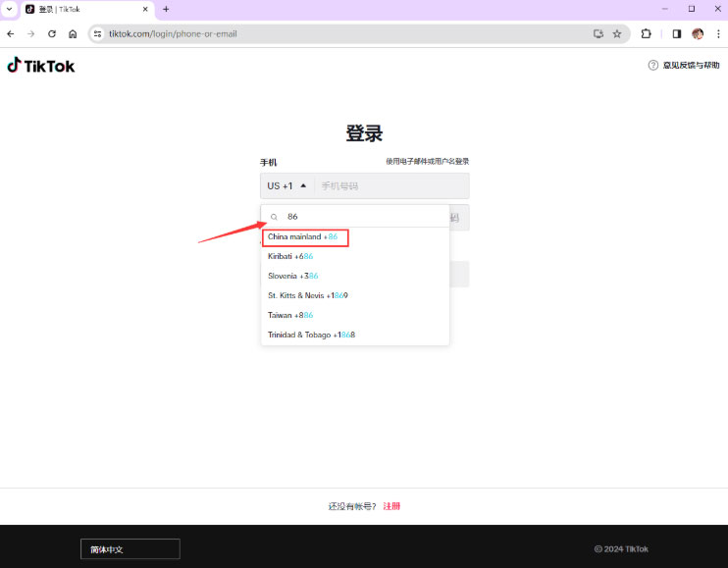Bookmark this page with the star
The image size is (728, 568).
click(x=617, y=34)
